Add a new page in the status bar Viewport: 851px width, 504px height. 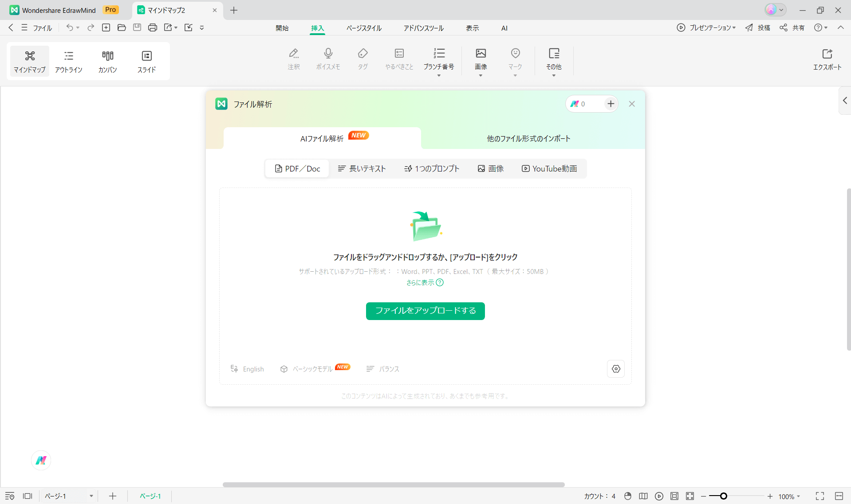[x=113, y=496]
